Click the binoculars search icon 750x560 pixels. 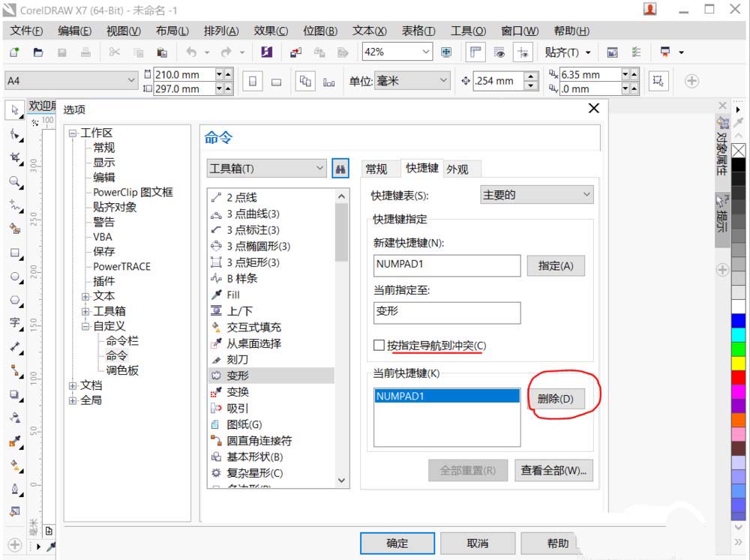pos(340,169)
